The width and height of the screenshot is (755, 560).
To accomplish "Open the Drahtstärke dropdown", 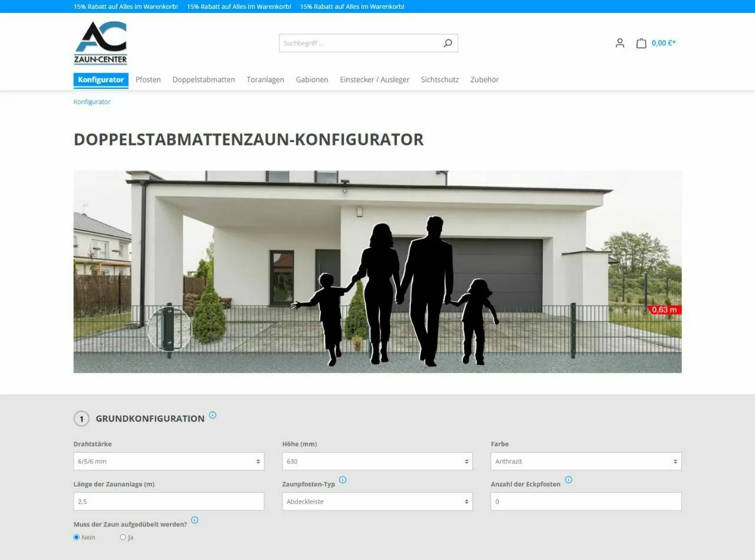I will (x=168, y=461).
